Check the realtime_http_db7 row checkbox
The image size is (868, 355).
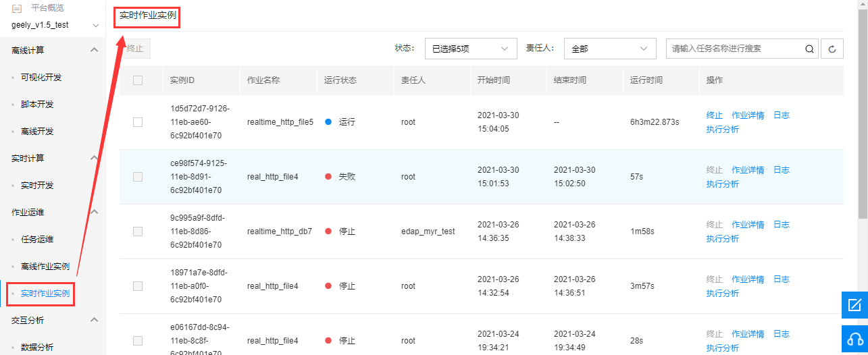pyautogui.click(x=138, y=231)
